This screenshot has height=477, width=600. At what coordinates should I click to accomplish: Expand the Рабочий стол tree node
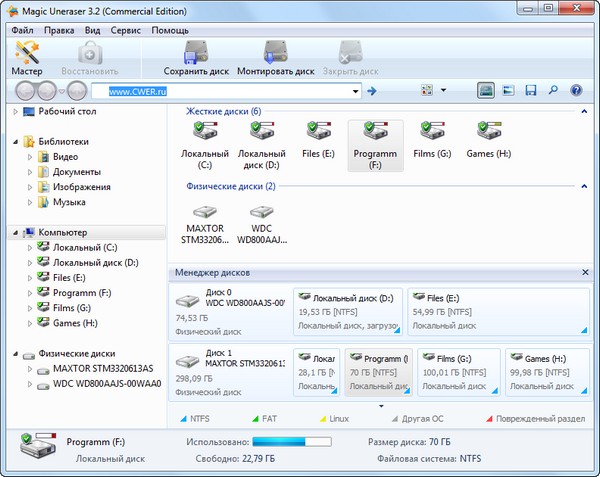pos(15,111)
